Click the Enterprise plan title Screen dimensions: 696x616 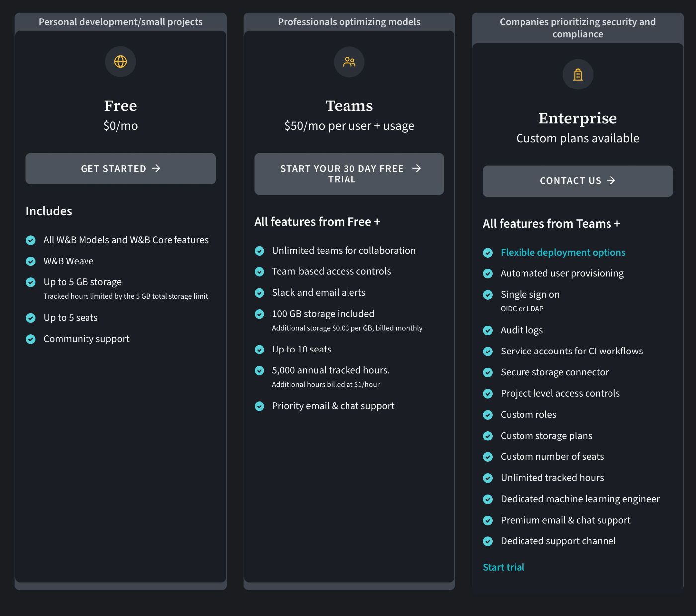click(578, 118)
